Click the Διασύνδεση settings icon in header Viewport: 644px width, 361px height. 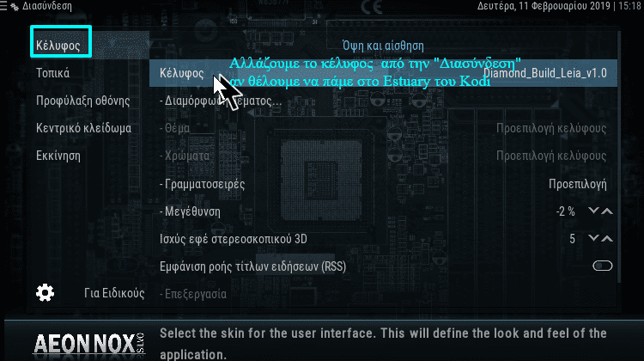tap(15, 7)
